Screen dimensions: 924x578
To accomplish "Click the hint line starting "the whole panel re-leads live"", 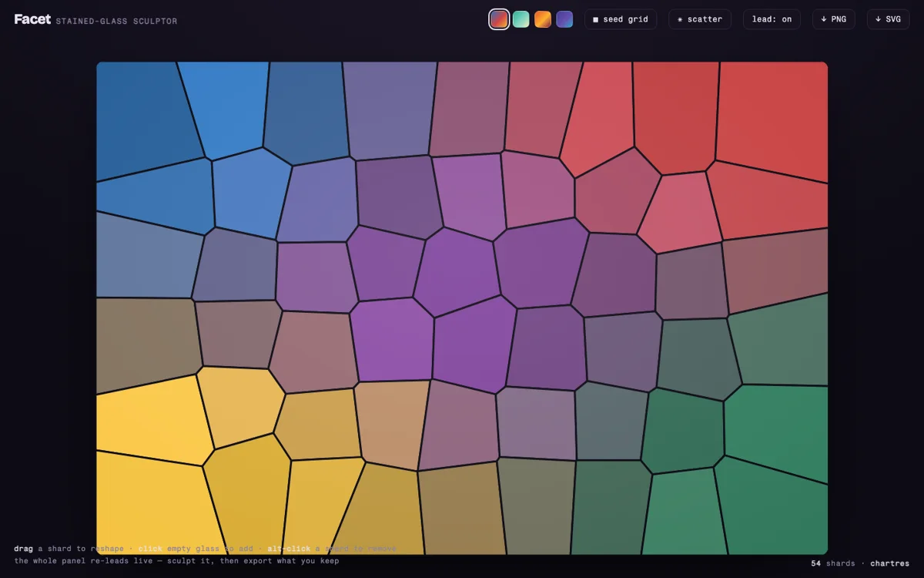I will pyautogui.click(x=176, y=560).
